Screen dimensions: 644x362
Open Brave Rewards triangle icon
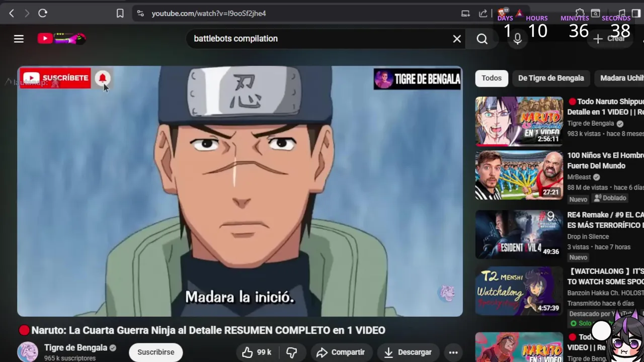[x=519, y=13]
